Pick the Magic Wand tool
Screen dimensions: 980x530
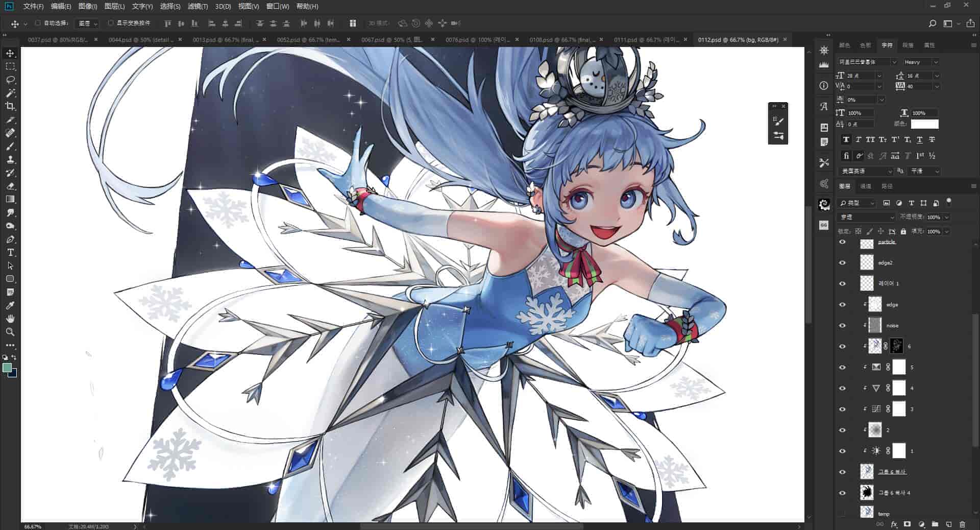tap(10, 93)
